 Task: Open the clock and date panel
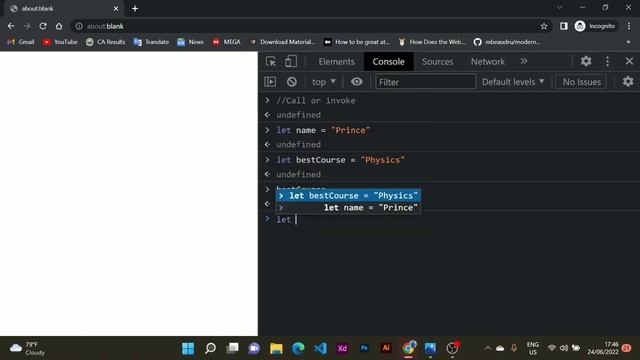(603, 348)
